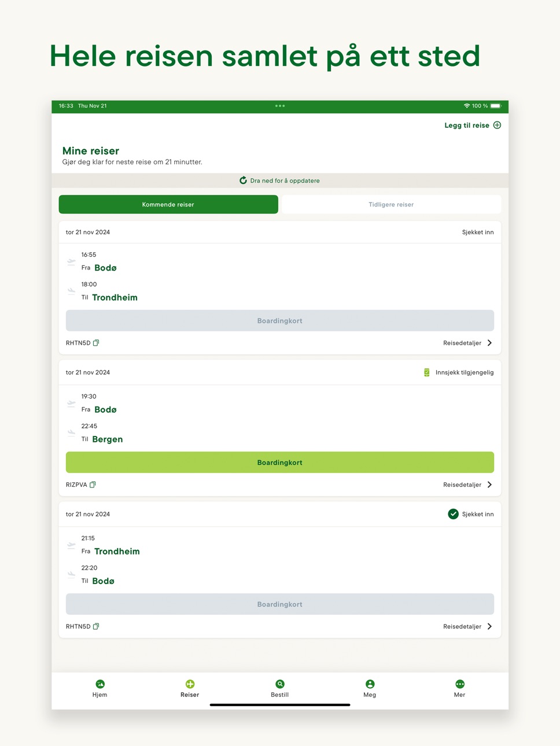Open Reisedetaljer text for RIZPVA trip
Image resolution: width=560 pixels, height=746 pixels.
(462, 485)
